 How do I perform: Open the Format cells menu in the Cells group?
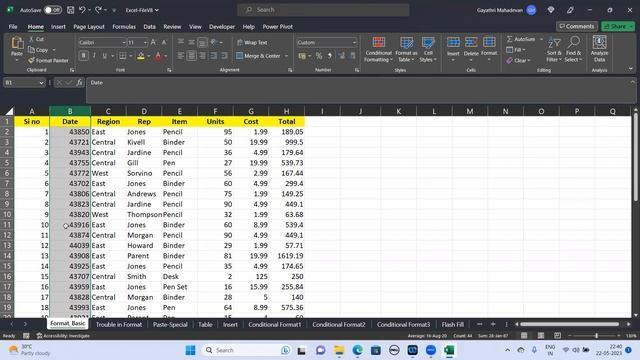point(489,49)
